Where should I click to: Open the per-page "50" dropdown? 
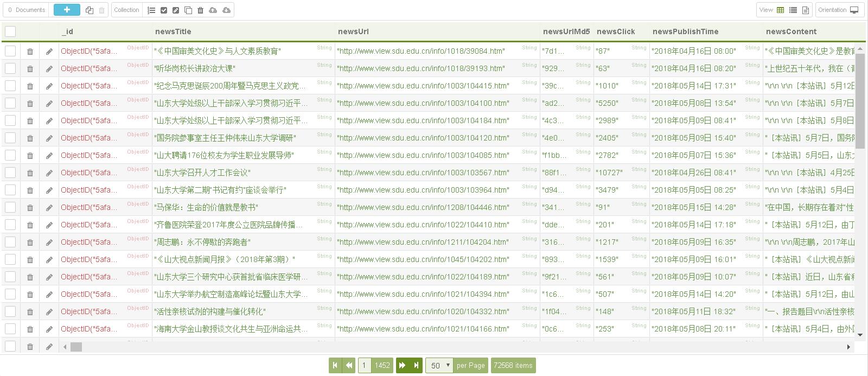(x=439, y=366)
